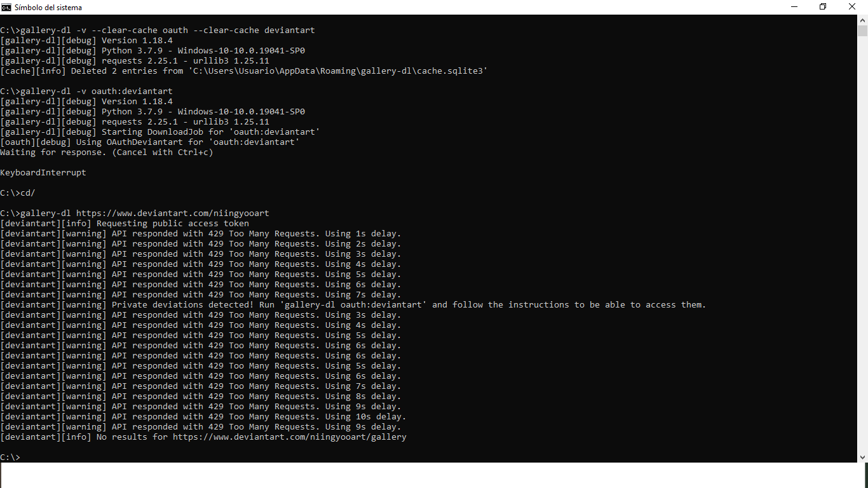The image size is (868, 488).
Task: Click the first '429 Too Many Requests' warning
Action: coord(200,233)
